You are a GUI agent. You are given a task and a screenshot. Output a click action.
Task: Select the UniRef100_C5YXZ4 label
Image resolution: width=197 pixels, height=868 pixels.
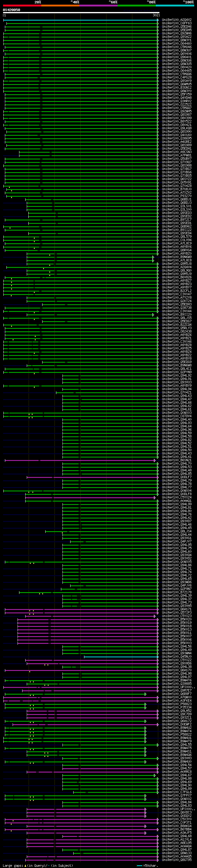click(x=177, y=498)
